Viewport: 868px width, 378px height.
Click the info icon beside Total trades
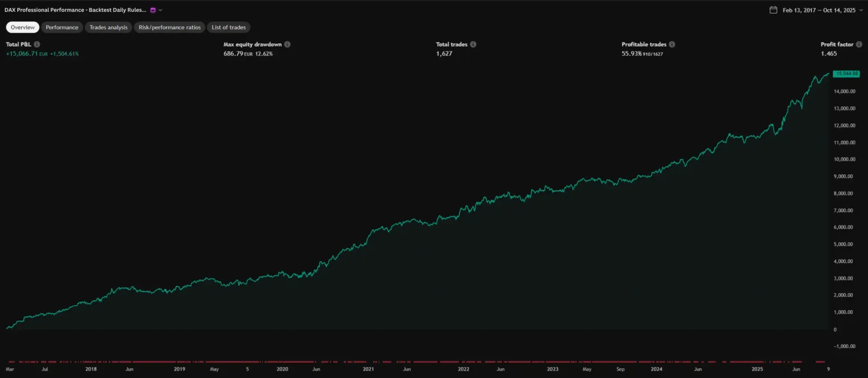(473, 45)
